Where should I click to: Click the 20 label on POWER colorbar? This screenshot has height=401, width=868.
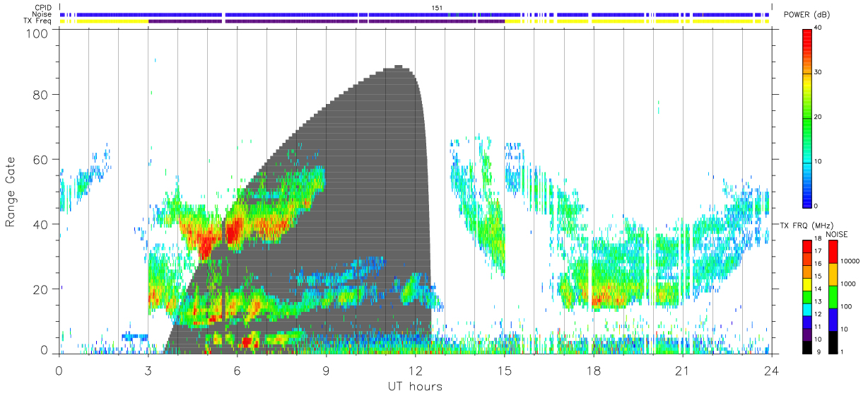click(819, 117)
